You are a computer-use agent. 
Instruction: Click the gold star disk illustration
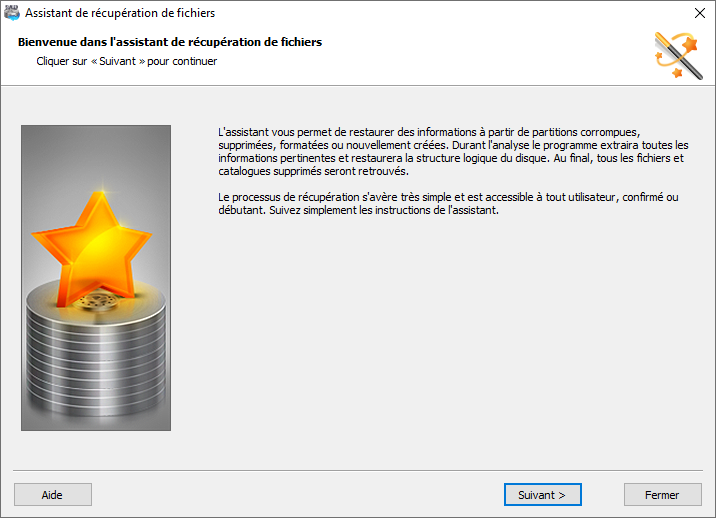(x=96, y=278)
